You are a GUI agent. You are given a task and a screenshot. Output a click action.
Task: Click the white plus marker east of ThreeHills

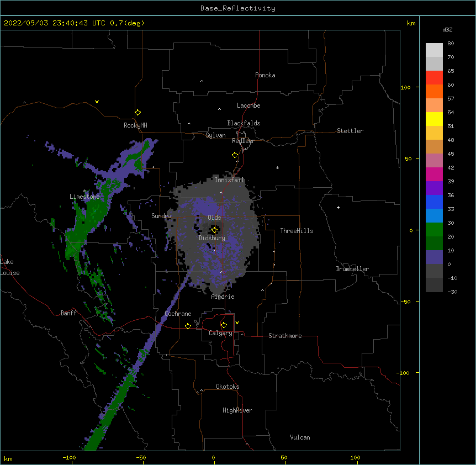(338, 207)
